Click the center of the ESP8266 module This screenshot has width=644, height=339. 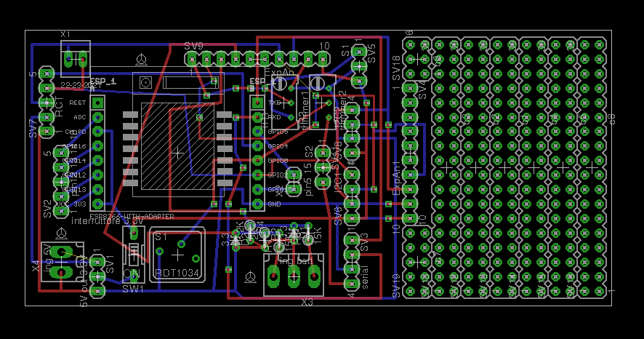(x=177, y=153)
